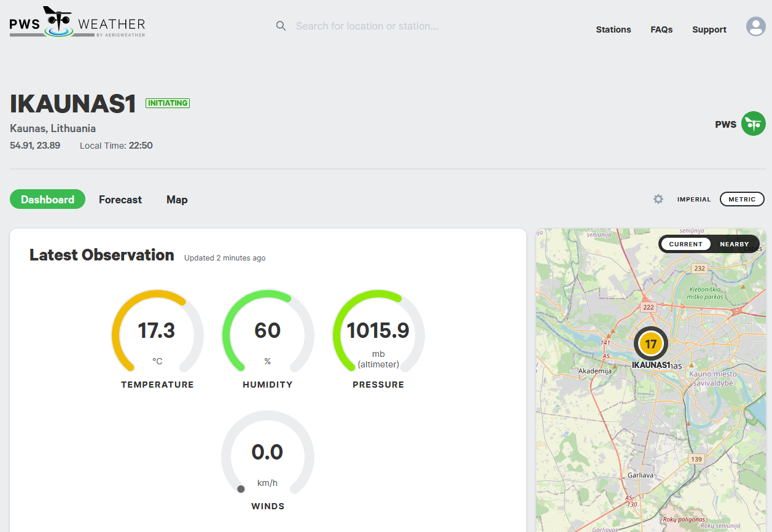Screen dimensions: 772x532
Task: Click road 232 shield on the map
Action: [699, 268]
